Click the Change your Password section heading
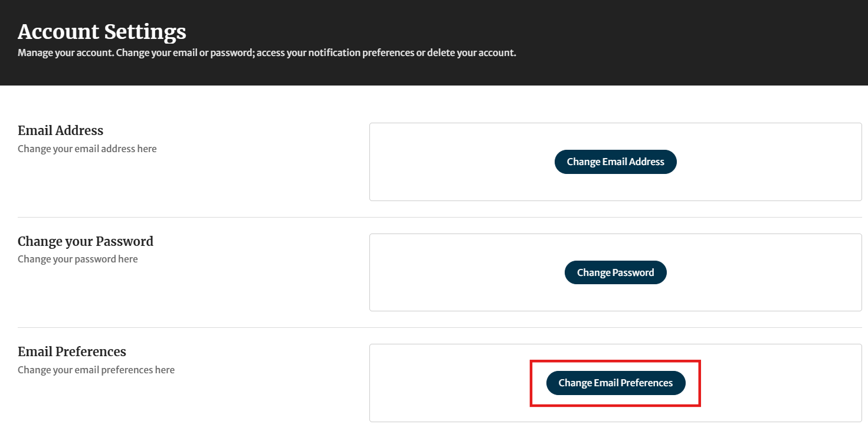 coord(85,241)
